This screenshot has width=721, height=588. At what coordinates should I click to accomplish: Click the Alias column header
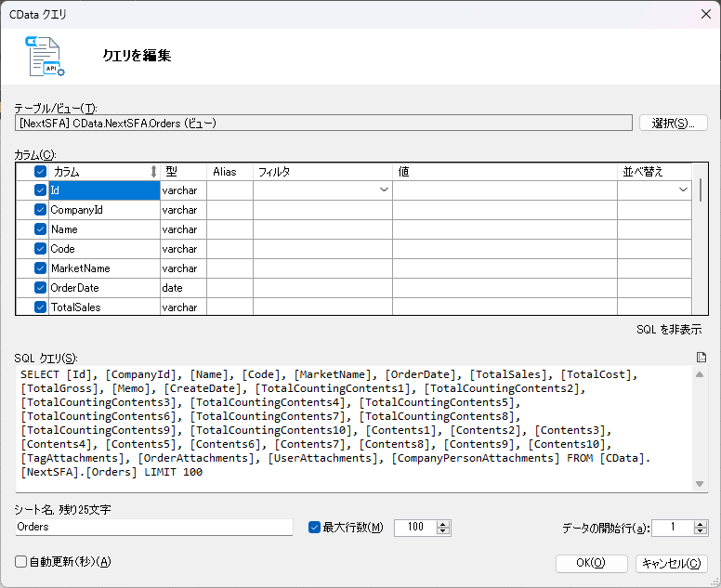(229, 172)
